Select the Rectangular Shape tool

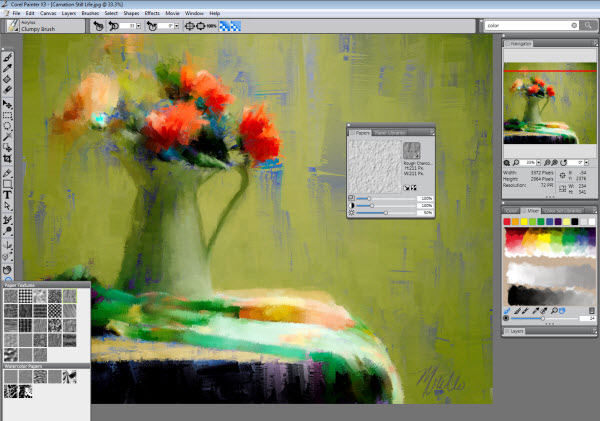(x=8, y=184)
